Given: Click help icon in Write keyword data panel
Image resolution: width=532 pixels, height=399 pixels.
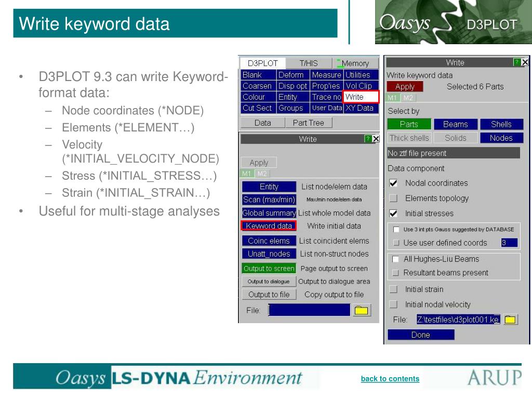Looking at the screenshot, I should pos(517,62).
